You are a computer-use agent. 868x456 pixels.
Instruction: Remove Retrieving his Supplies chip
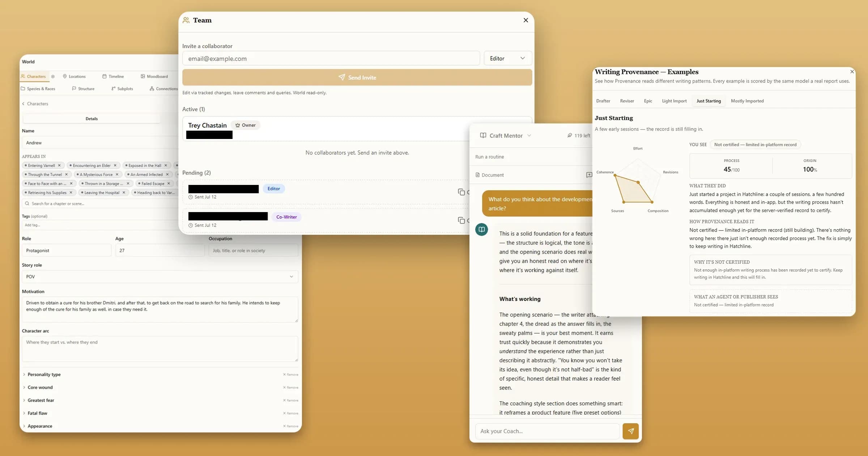[71, 193]
